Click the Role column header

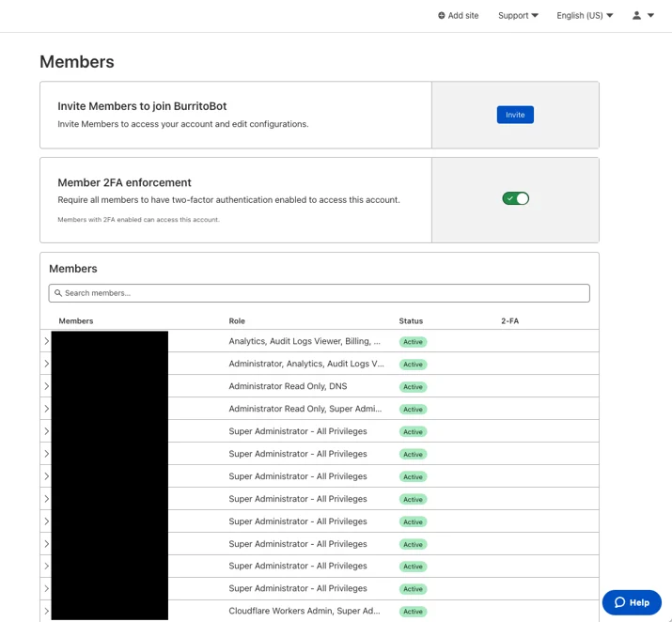(237, 320)
